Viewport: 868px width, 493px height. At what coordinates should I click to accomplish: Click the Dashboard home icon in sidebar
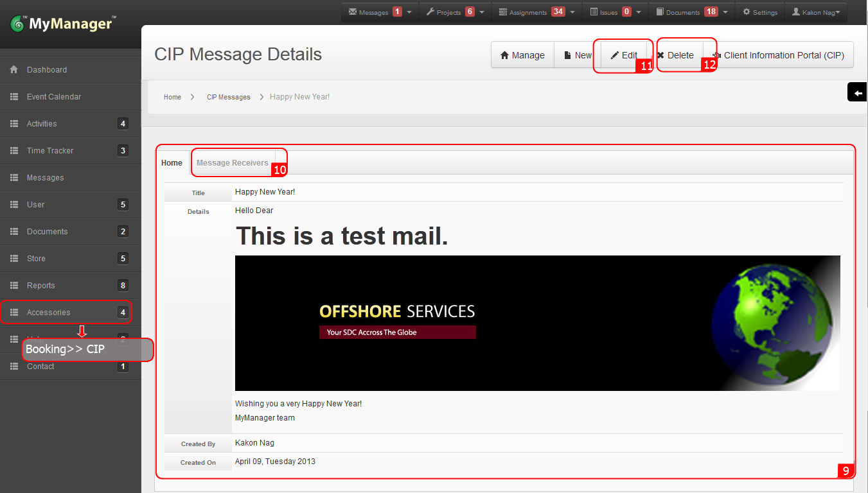(13, 69)
